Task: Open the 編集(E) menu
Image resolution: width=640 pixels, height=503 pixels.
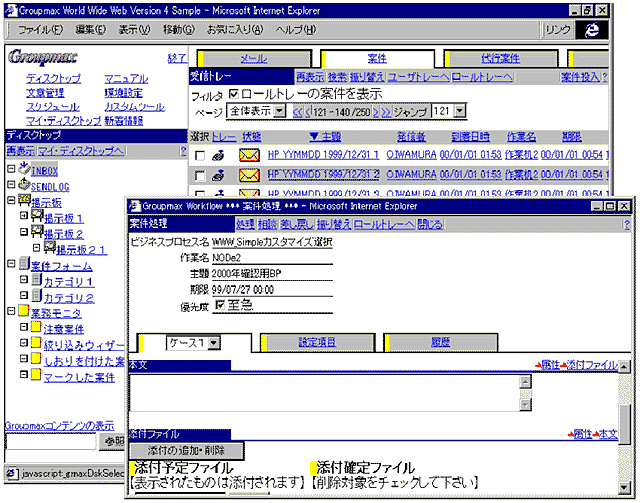Action: 91,29
